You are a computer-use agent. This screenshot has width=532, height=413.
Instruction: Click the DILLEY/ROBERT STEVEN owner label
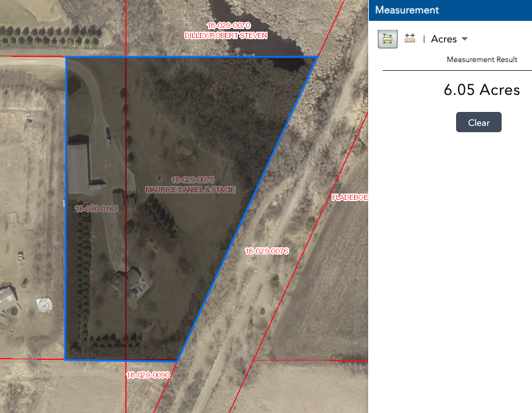pyautogui.click(x=226, y=35)
